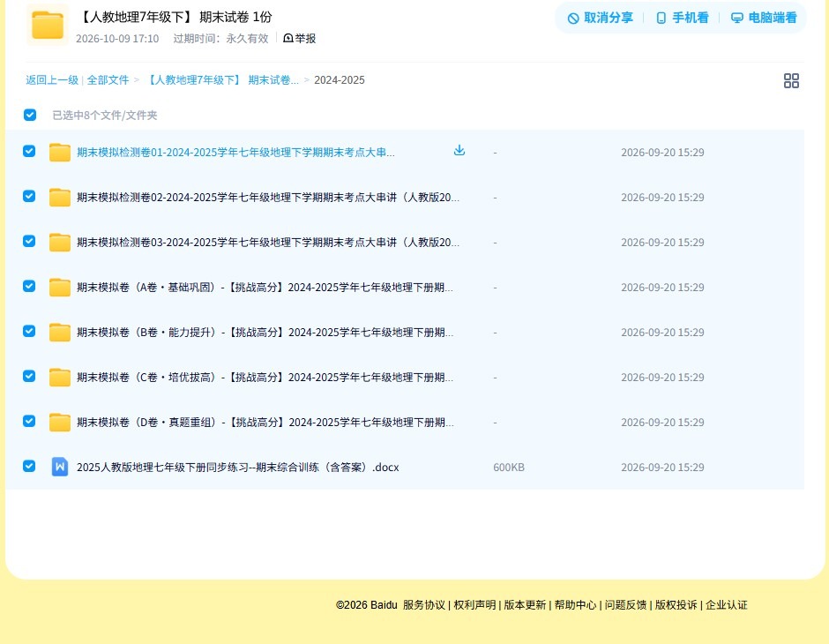Open folder 期末模拟卷（C卷·培优拔高）
The height and width of the screenshot is (644, 829).
tap(265, 377)
